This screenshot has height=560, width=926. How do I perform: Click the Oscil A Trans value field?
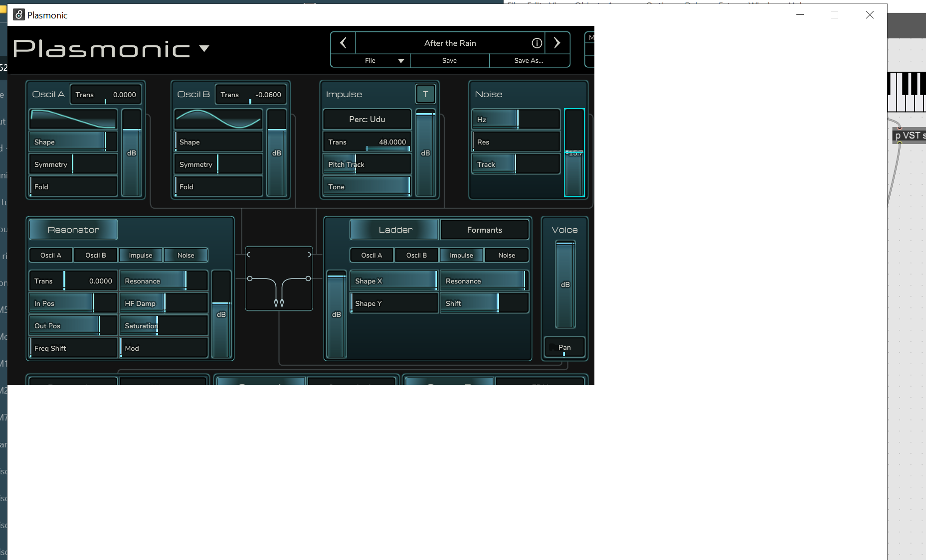(x=106, y=95)
